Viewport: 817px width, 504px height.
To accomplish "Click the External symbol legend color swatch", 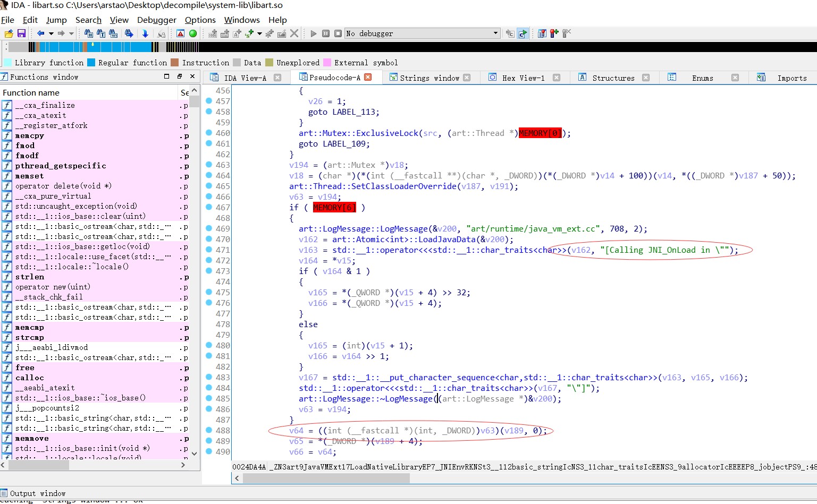I will [327, 62].
